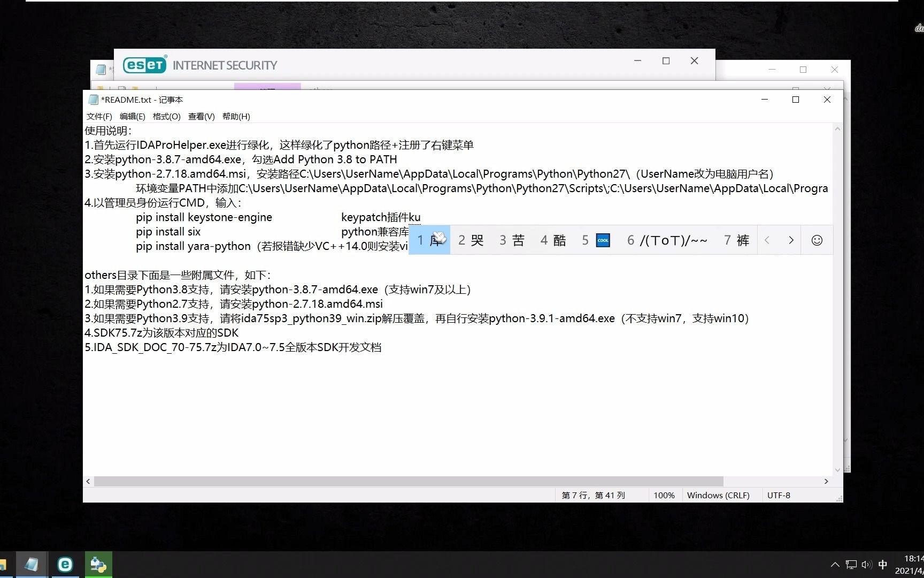Open the 帮助(H) menu

tap(236, 116)
